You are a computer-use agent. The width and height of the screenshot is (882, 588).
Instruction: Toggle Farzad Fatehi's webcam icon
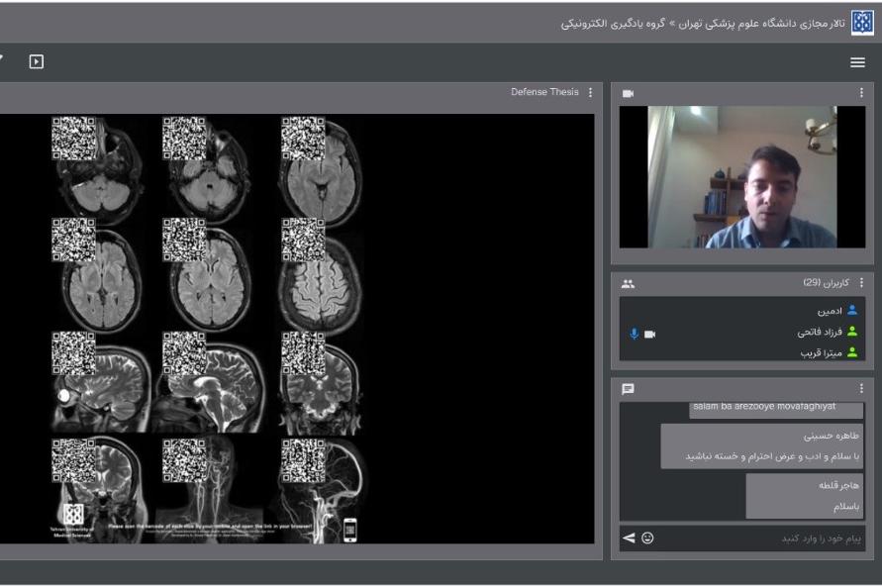click(x=650, y=334)
